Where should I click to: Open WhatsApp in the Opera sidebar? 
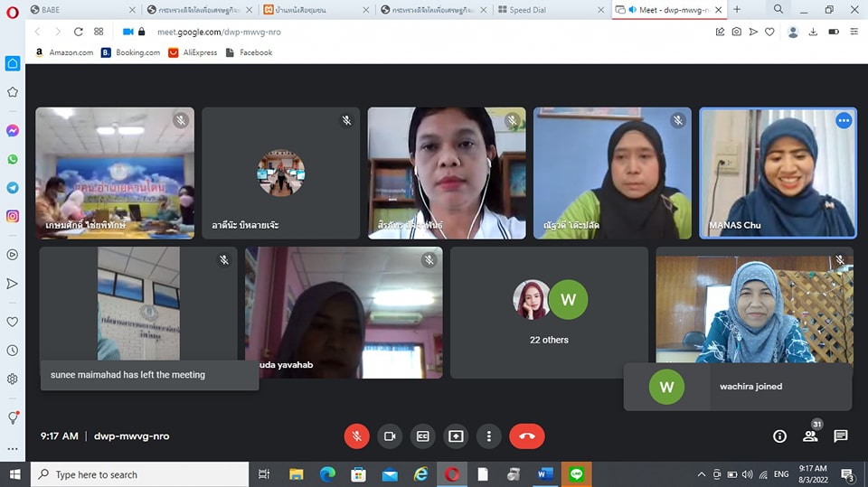pos(13,159)
